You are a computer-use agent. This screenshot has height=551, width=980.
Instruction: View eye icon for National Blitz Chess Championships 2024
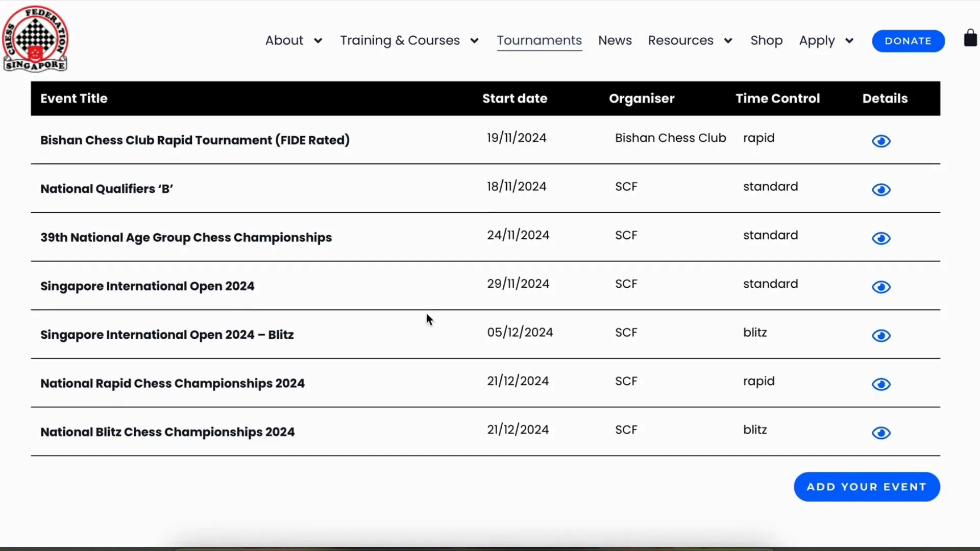point(881,433)
